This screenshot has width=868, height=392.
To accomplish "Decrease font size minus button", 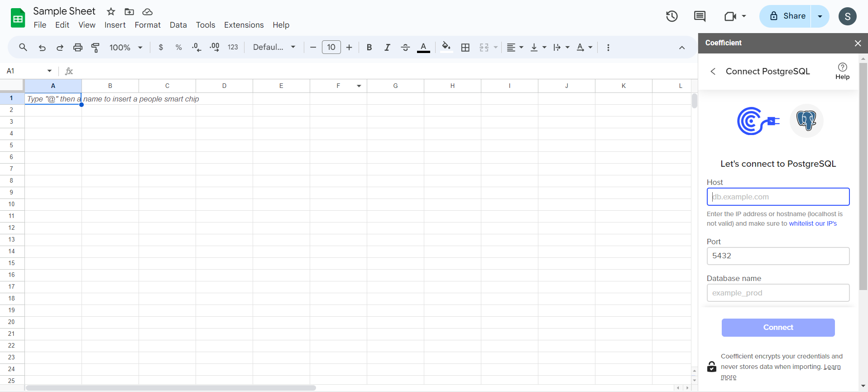I will pos(313,48).
